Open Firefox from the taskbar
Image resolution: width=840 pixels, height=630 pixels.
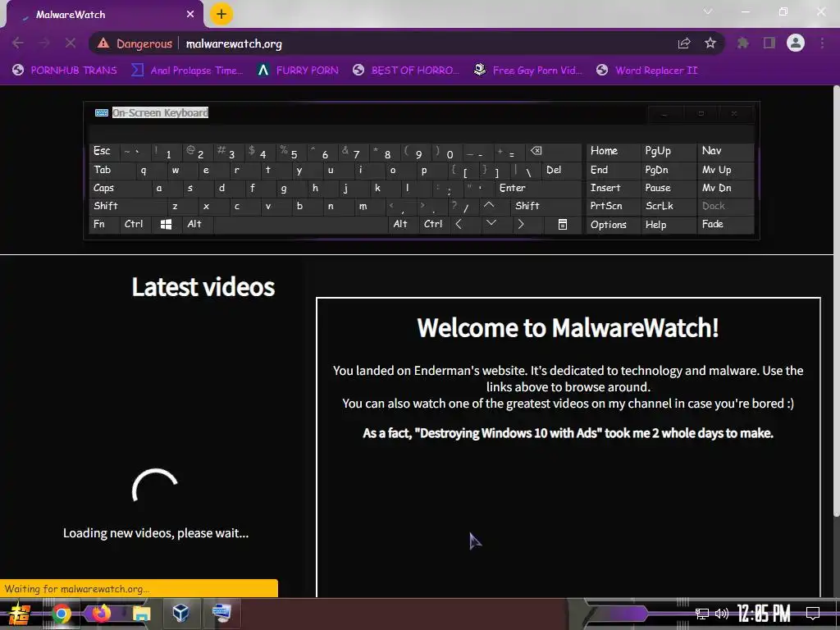click(x=101, y=614)
